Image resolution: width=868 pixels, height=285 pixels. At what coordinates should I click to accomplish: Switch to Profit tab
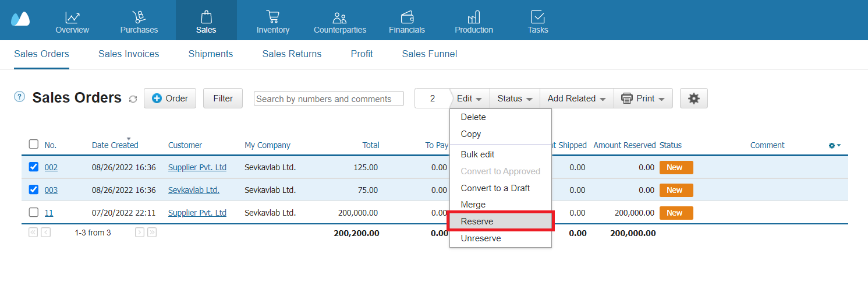tap(362, 54)
